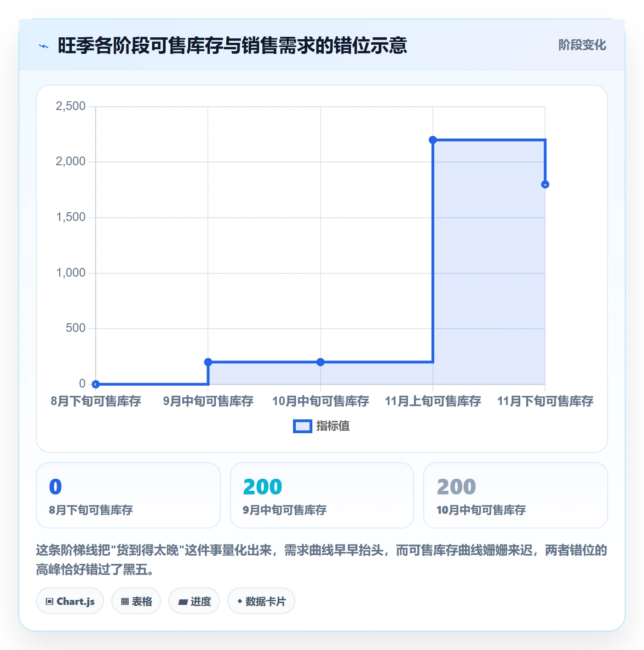Click the 2,500 y-axis label

(x=71, y=106)
